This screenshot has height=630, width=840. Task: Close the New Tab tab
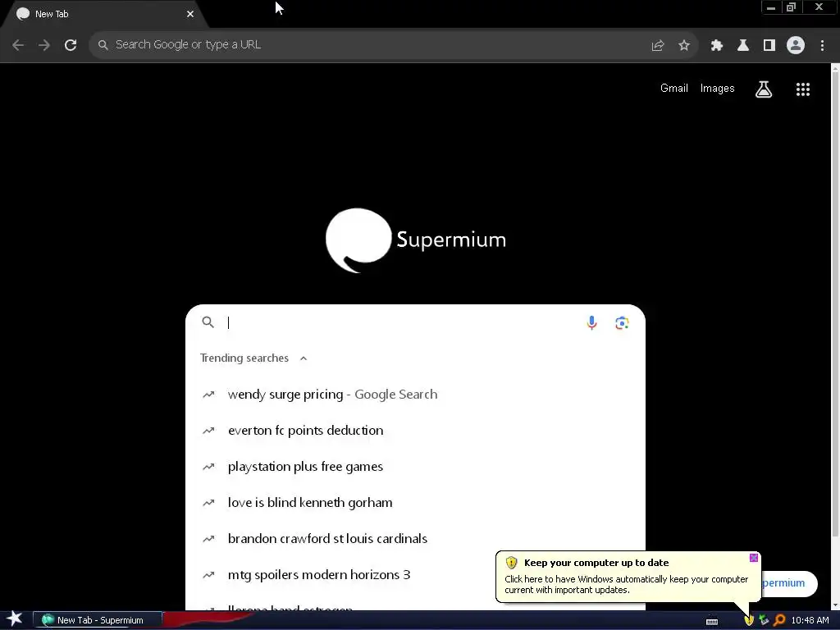pos(190,15)
